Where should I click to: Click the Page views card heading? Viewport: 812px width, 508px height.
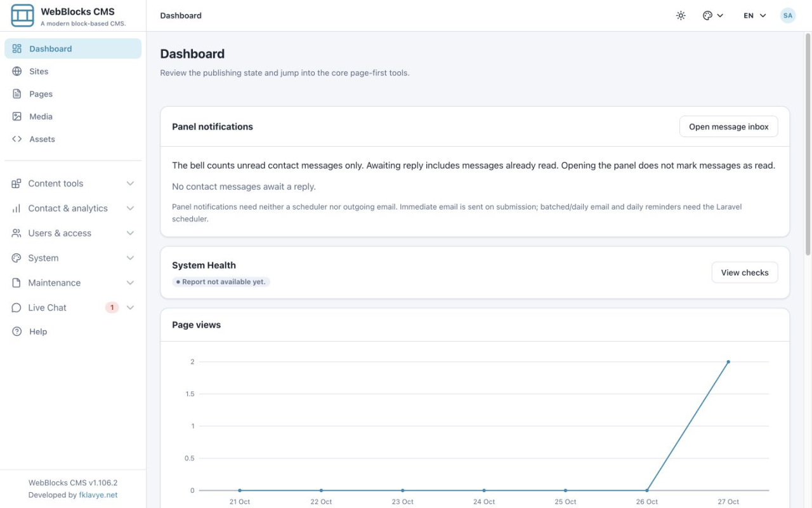[x=197, y=324]
